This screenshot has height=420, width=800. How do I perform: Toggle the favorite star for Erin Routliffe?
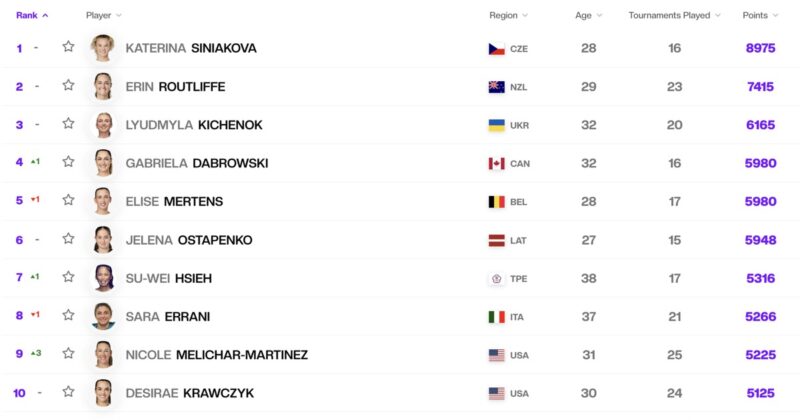pos(68,85)
